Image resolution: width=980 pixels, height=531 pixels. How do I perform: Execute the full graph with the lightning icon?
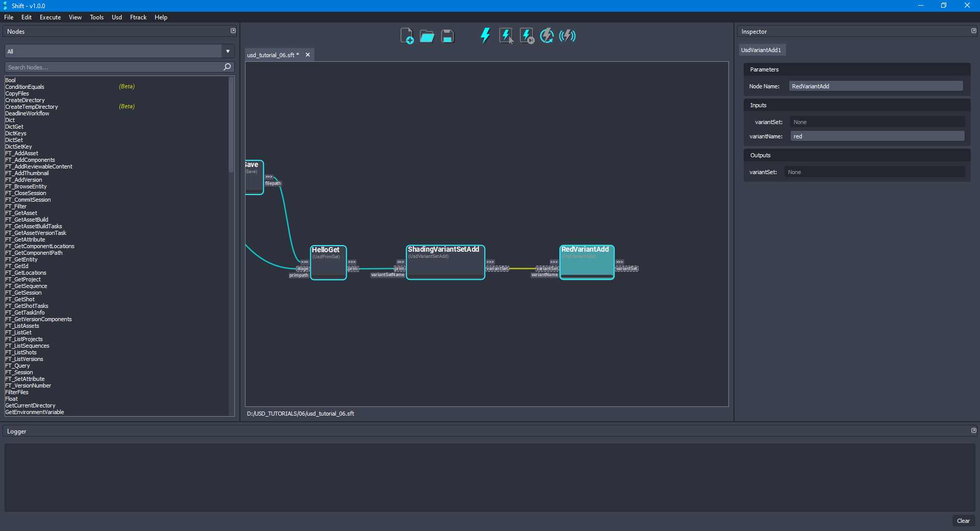[484, 36]
